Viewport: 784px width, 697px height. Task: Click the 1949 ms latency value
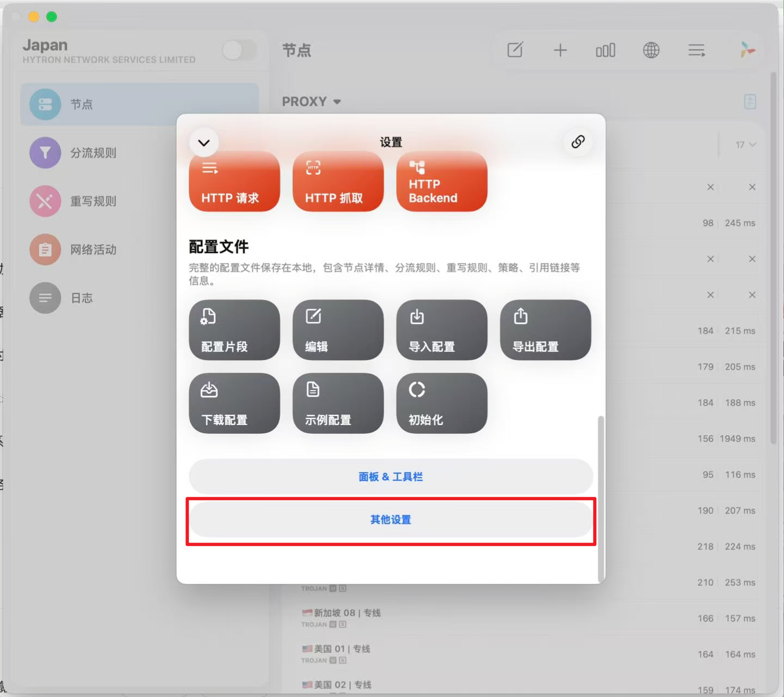click(737, 438)
